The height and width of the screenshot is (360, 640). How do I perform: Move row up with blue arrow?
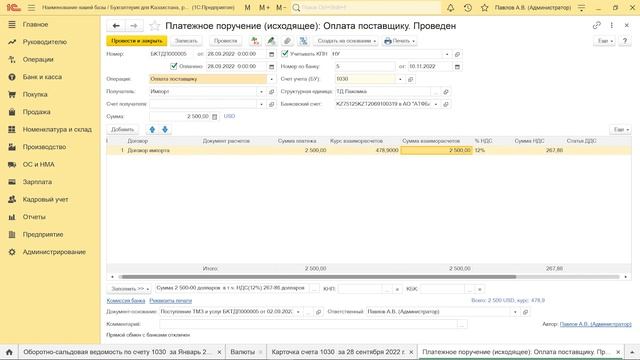(152, 129)
